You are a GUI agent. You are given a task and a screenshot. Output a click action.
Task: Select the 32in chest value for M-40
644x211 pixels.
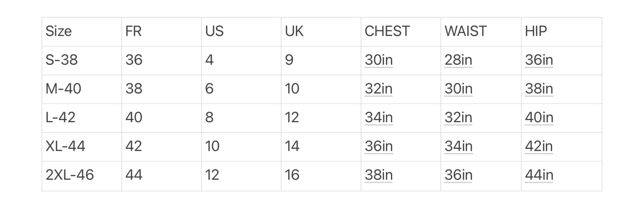click(x=379, y=89)
